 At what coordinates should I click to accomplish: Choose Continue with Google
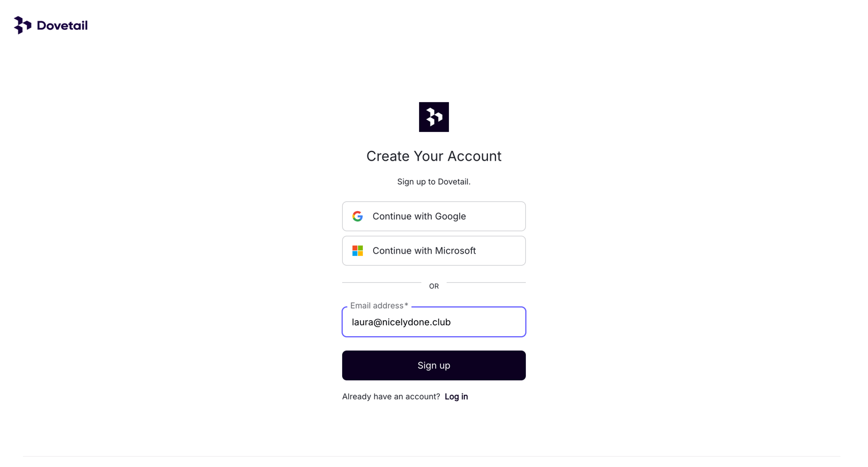(434, 216)
